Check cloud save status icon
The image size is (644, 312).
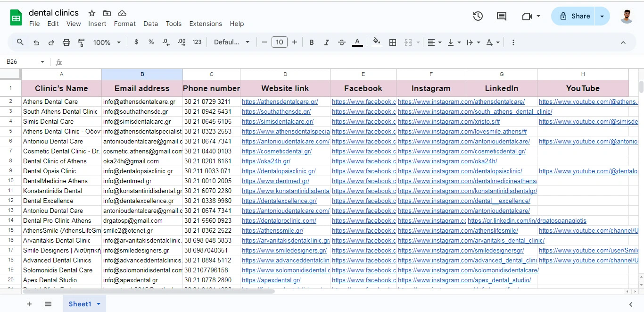pyautogui.click(x=122, y=13)
